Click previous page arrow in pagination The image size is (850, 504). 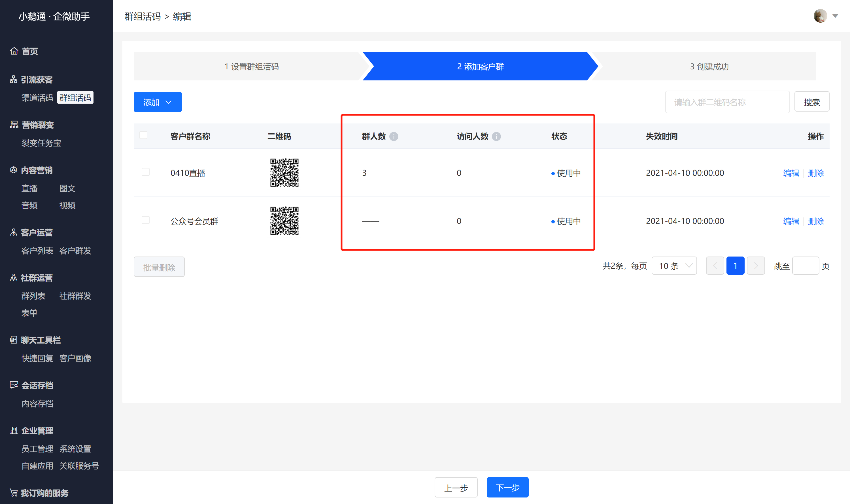[x=715, y=266]
